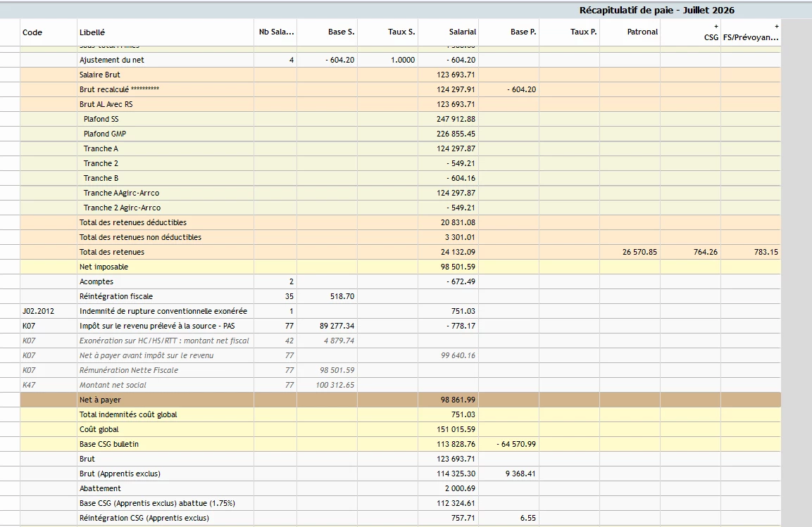The width and height of the screenshot is (812, 527).
Task: Click the Base P. column header
Action: coord(509,32)
